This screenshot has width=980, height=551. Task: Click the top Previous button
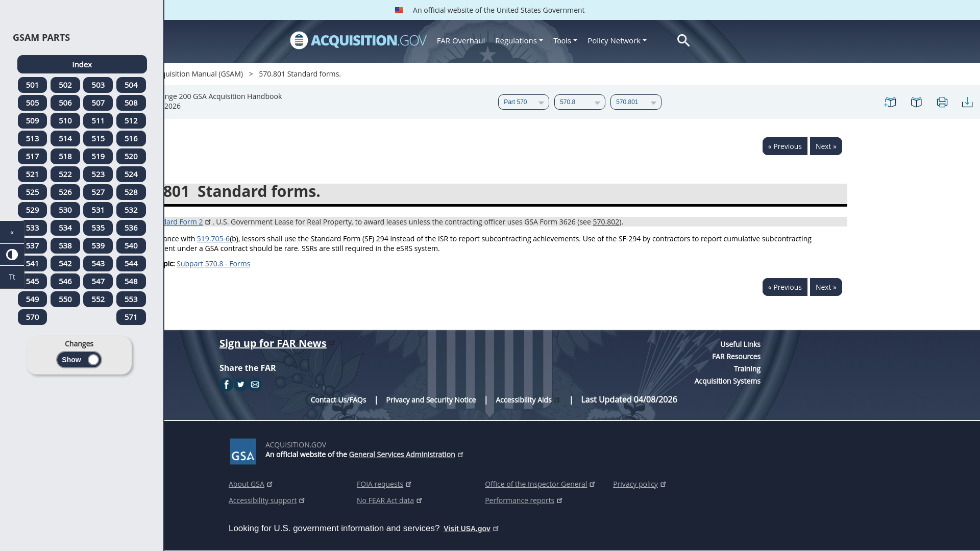[x=785, y=146]
